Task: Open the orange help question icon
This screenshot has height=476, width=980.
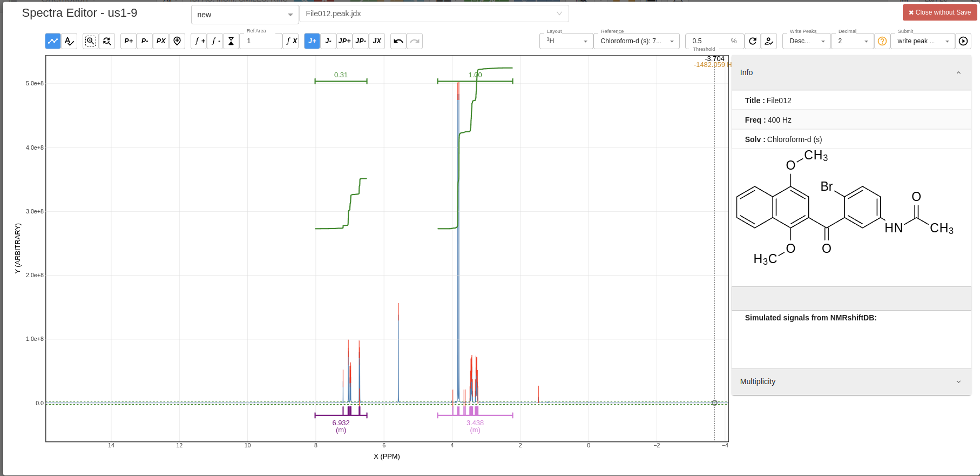Action: click(x=882, y=41)
